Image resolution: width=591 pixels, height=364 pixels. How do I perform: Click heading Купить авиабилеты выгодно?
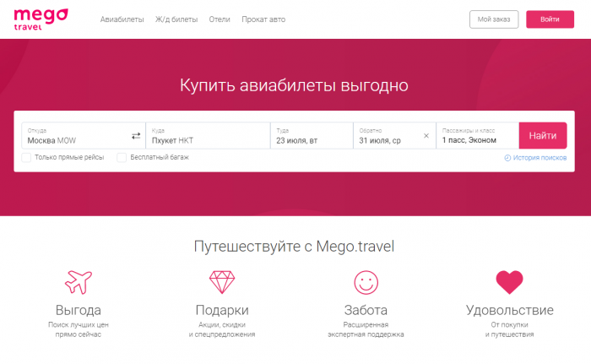click(x=294, y=85)
